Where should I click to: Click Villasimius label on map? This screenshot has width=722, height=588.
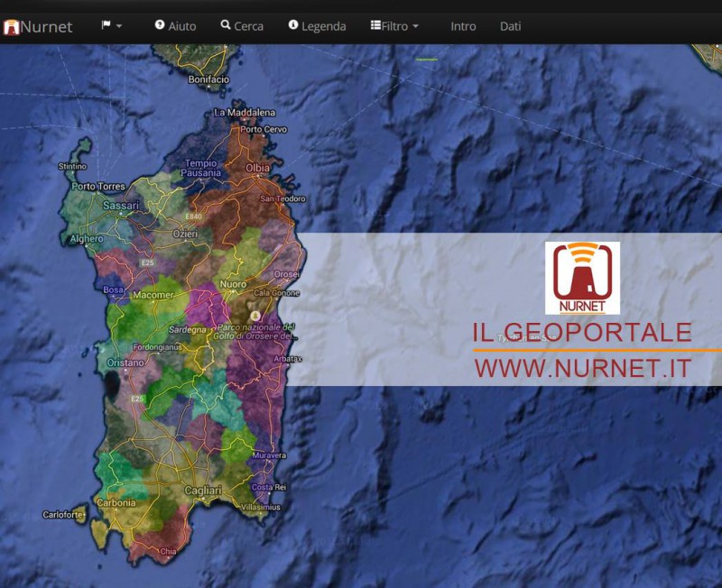[261, 507]
